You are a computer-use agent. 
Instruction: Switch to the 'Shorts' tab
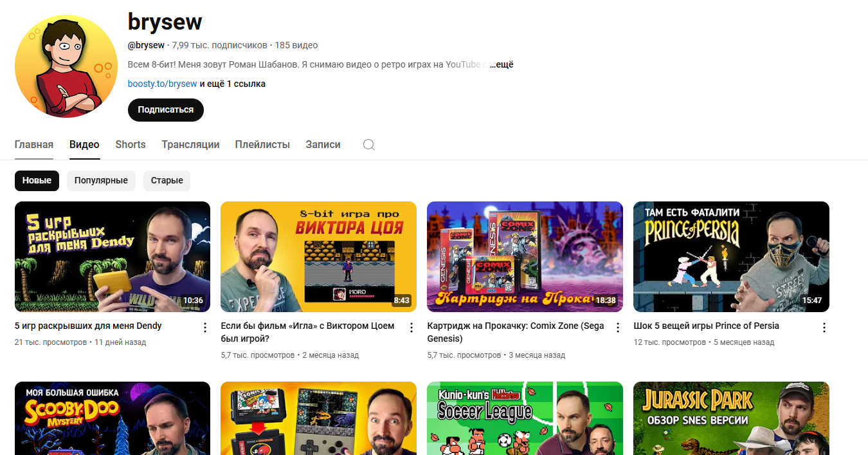pos(131,145)
